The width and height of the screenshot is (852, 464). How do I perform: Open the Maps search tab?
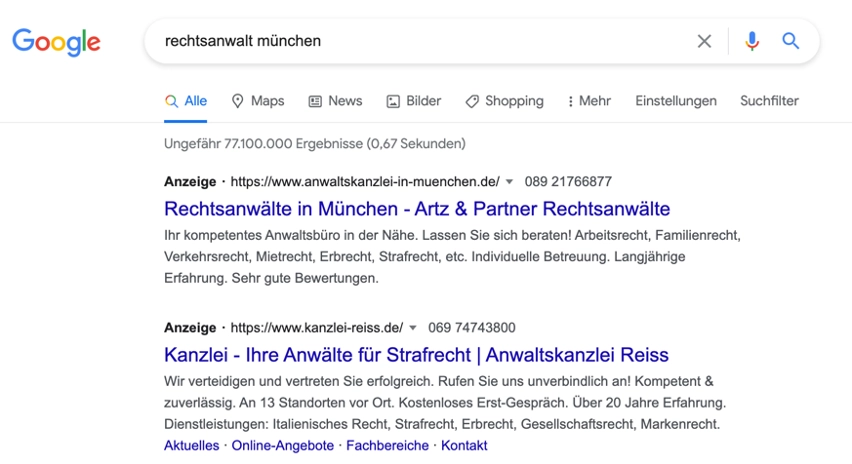[257, 101]
